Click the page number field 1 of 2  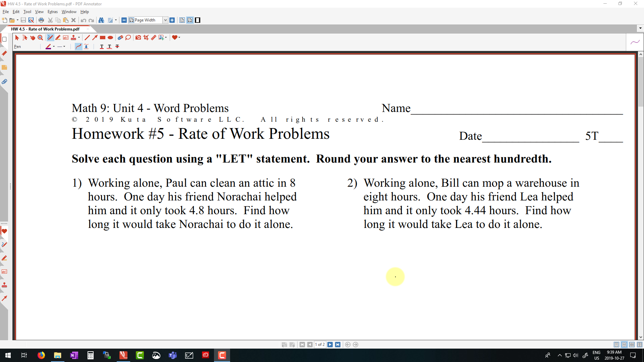[320, 345]
